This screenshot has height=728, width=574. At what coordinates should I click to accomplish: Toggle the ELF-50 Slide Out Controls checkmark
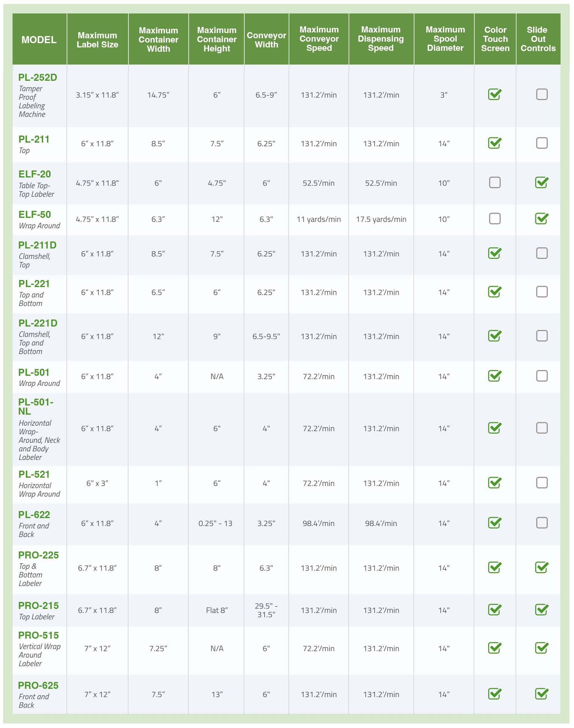pyautogui.click(x=541, y=218)
